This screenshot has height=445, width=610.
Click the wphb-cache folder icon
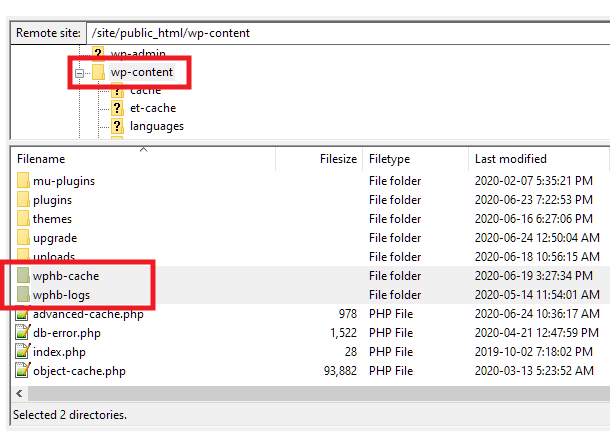(23, 276)
